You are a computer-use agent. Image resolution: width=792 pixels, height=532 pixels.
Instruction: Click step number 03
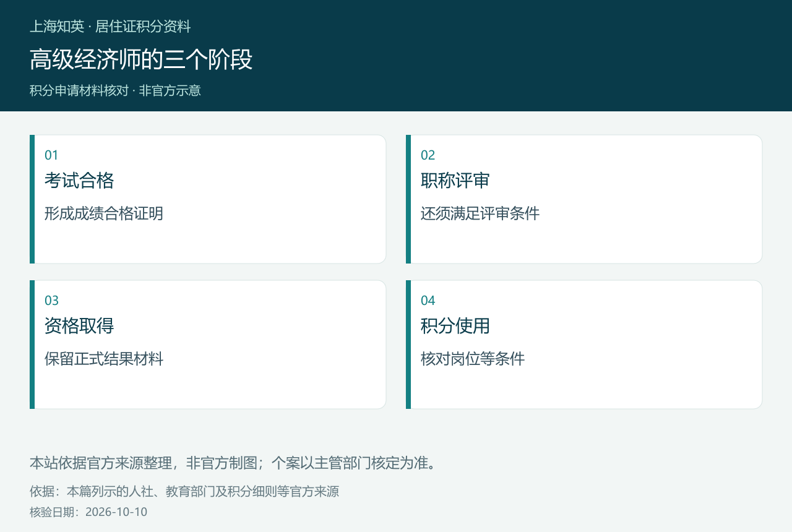[52, 301]
